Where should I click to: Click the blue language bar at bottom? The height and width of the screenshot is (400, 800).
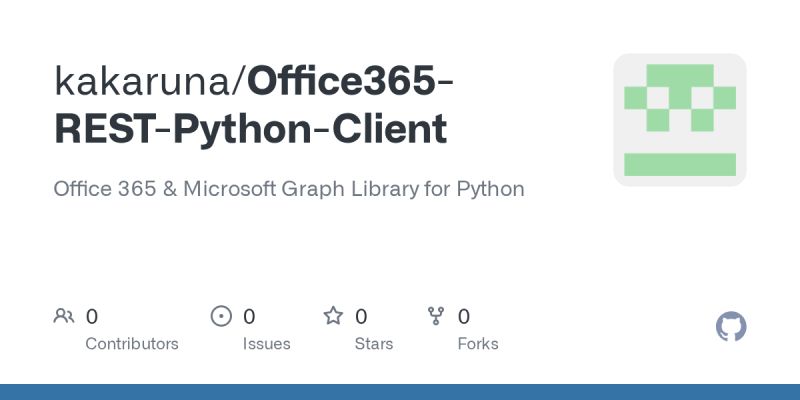tap(400, 392)
